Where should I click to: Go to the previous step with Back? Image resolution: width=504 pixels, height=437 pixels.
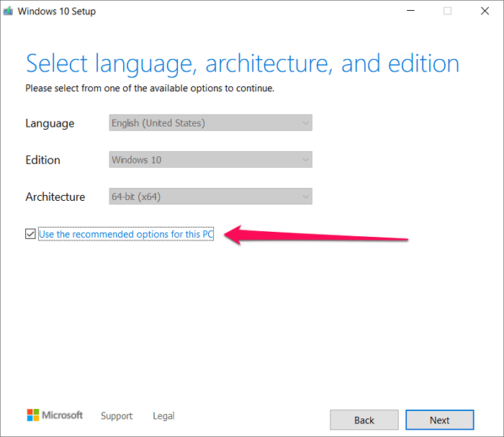[364, 420]
